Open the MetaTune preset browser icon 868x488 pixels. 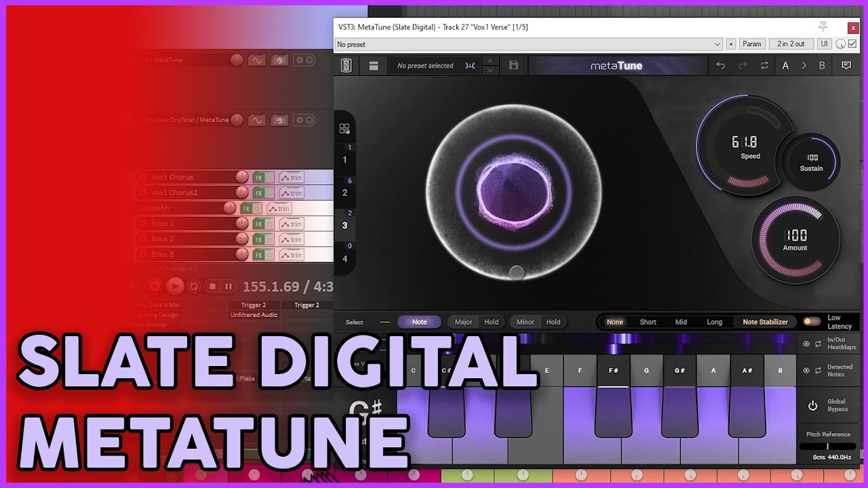coord(374,66)
